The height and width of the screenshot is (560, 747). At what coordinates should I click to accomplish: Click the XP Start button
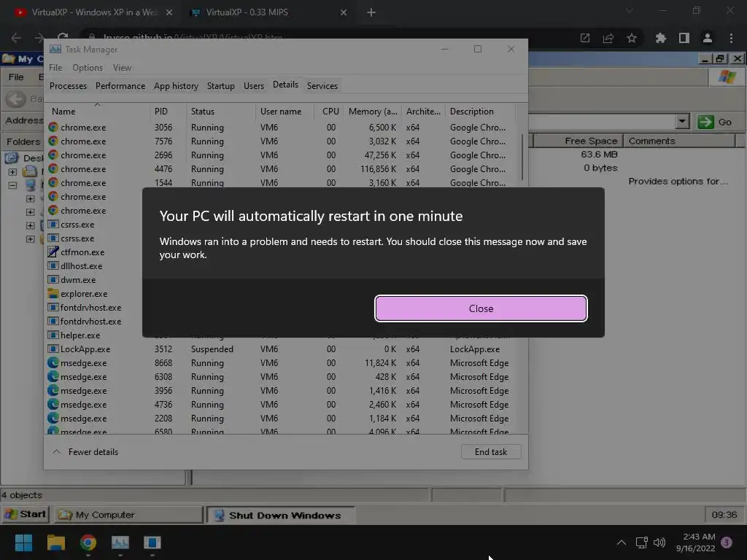(x=25, y=514)
